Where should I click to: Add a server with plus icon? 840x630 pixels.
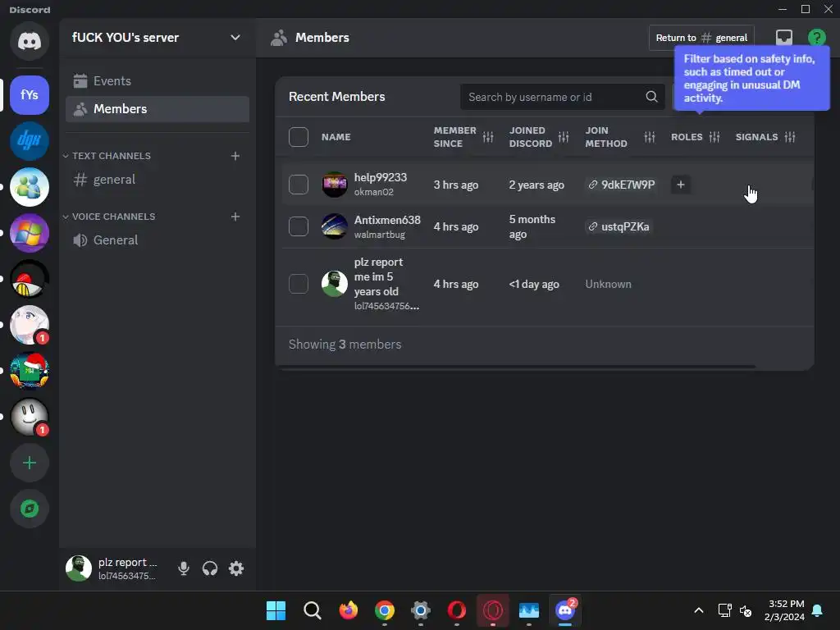pos(30,463)
